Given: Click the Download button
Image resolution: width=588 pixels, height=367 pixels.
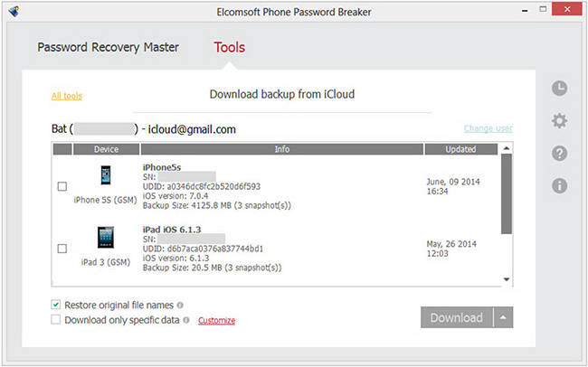Looking at the screenshot, I should (456, 317).
